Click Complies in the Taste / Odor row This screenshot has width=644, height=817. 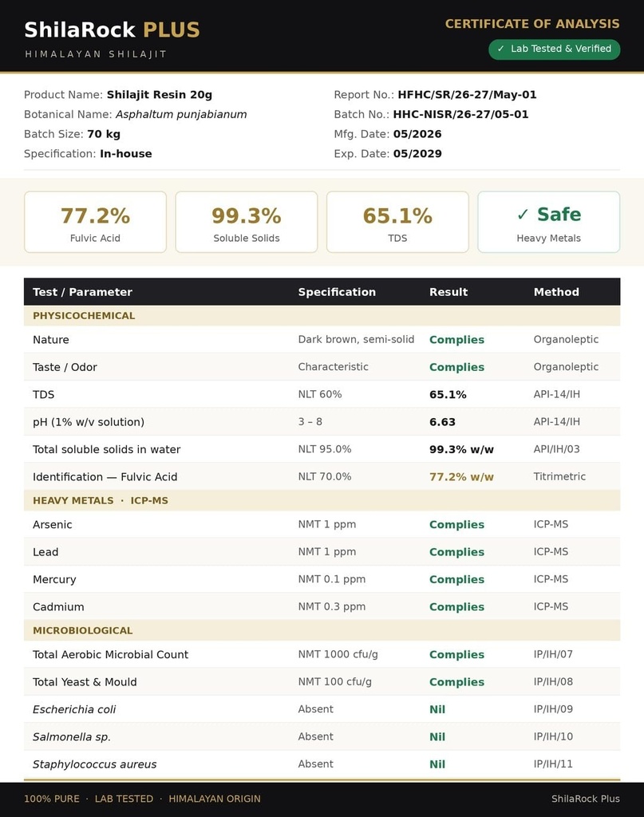456,367
